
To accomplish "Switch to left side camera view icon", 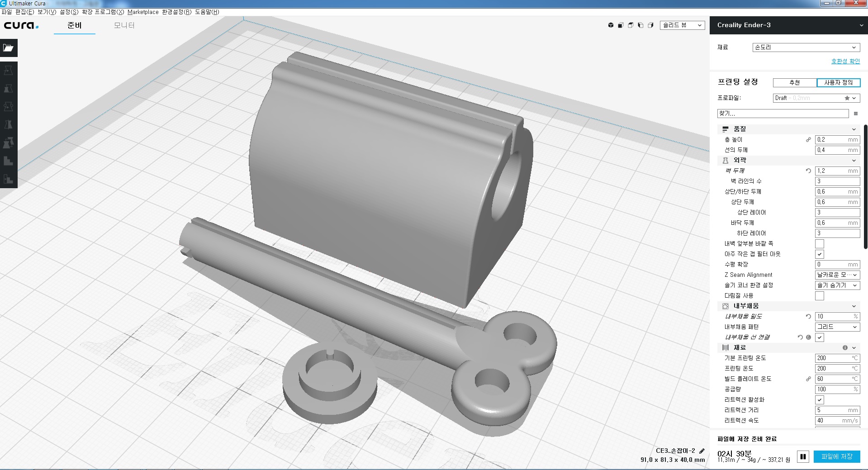I will click(x=640, y=25).
